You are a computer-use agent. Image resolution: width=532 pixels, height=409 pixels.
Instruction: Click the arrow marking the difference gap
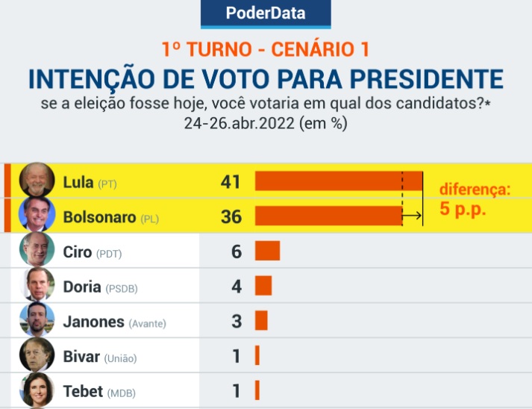point(411,216)
